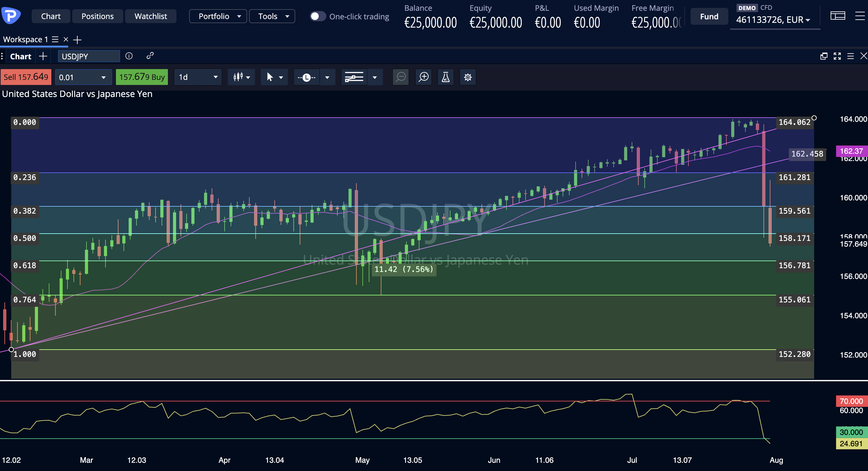Click the USDJPY symbol input field
Image resolution: width=868 pixels, height=471 pixels.
click(89, 56)
